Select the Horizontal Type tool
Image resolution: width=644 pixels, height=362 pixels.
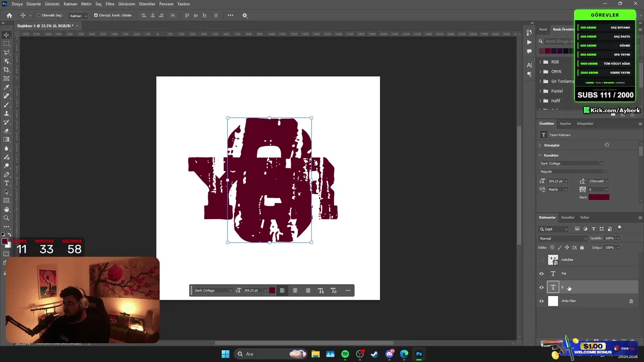tap(7, 183)
